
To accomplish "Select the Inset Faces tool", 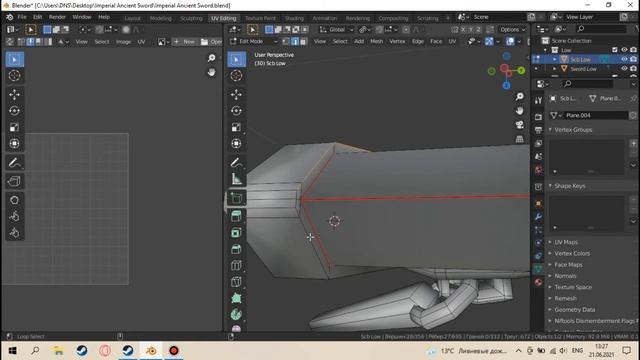I will [236, 233].
